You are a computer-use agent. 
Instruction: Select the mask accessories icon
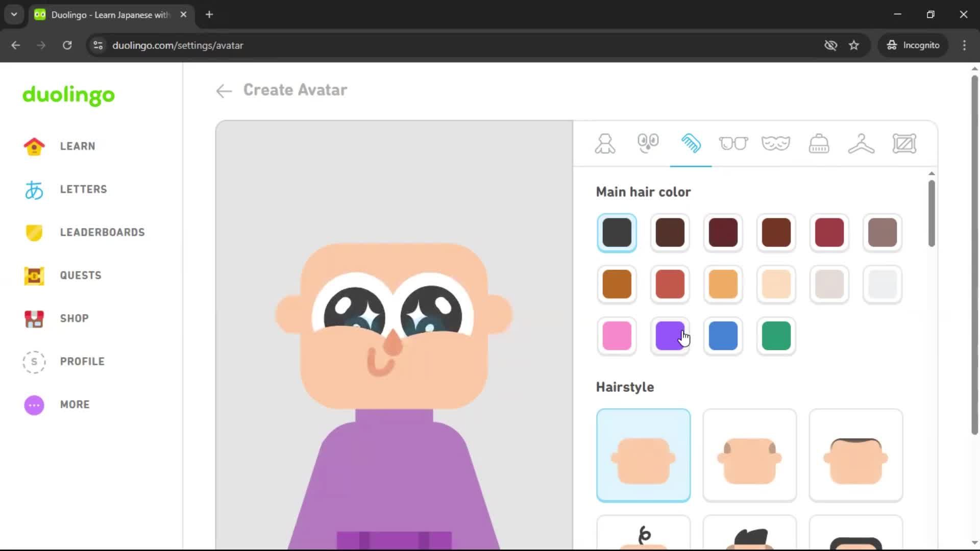click(x=776, y=143)
